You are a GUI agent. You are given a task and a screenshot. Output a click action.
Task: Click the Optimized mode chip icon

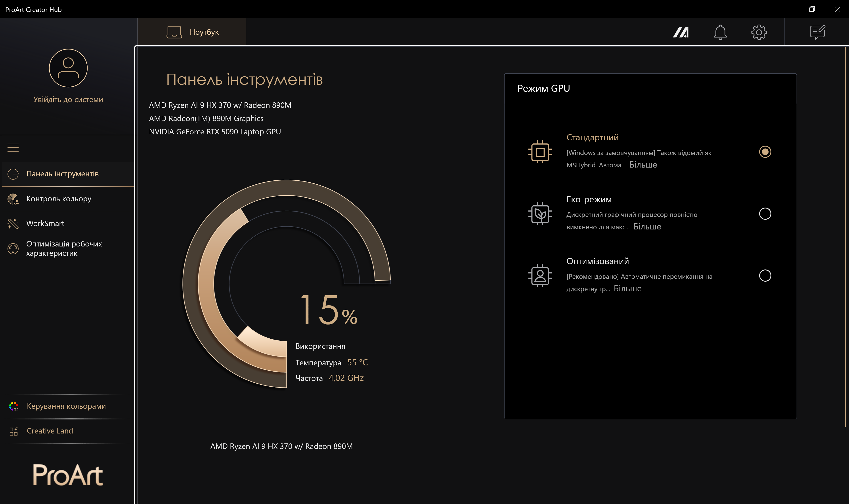tap(540, 275)
